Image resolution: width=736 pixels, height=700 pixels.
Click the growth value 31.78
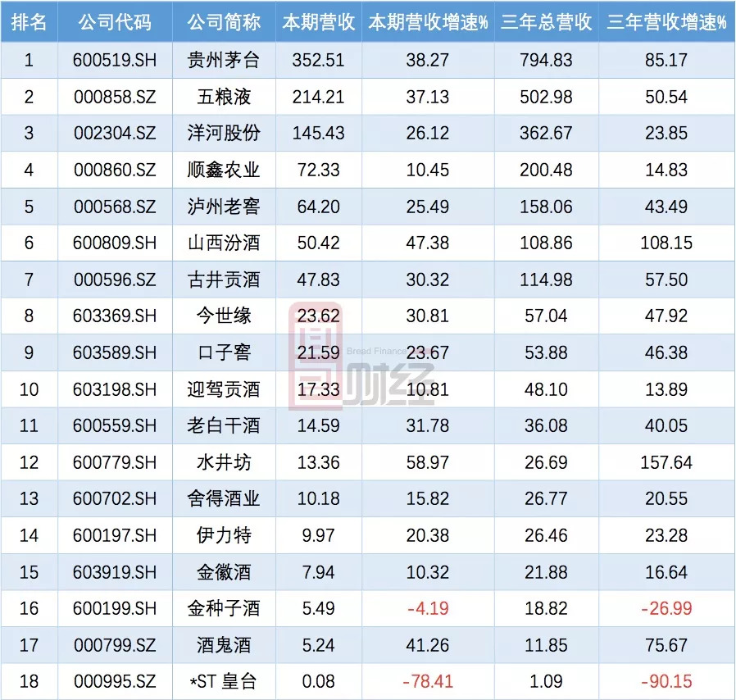(x=428, y=425)
